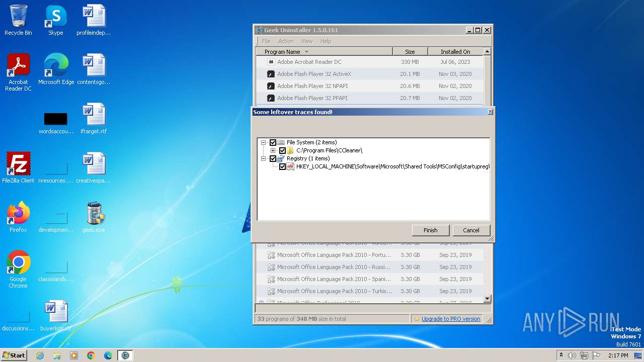
Task: Collapse the Registry tree node
Action: tap(263, 158)
